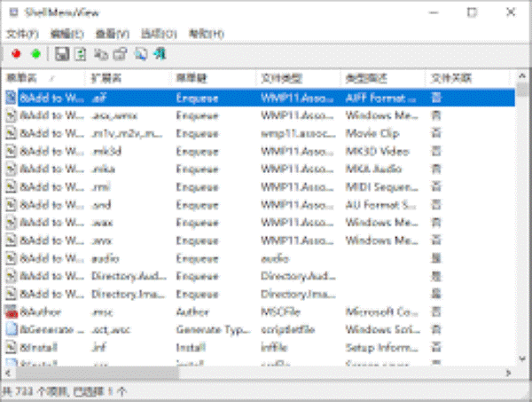Click the horizontal scrollbar left arrow

click(x=8, y=373)
